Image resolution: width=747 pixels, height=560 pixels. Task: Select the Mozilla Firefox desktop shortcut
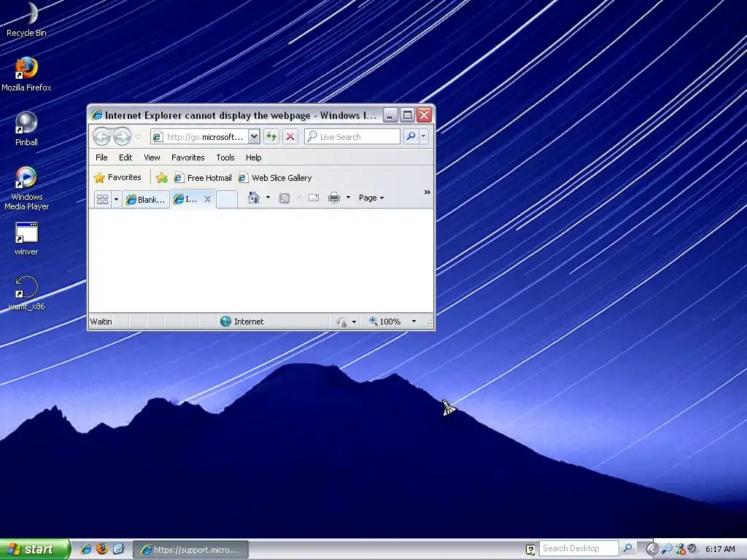pos(26,74)
